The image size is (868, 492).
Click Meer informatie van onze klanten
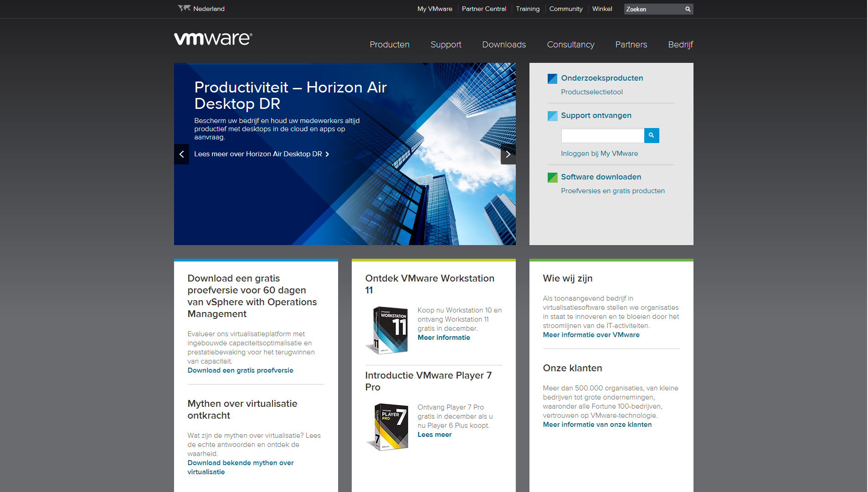(597, 425)
